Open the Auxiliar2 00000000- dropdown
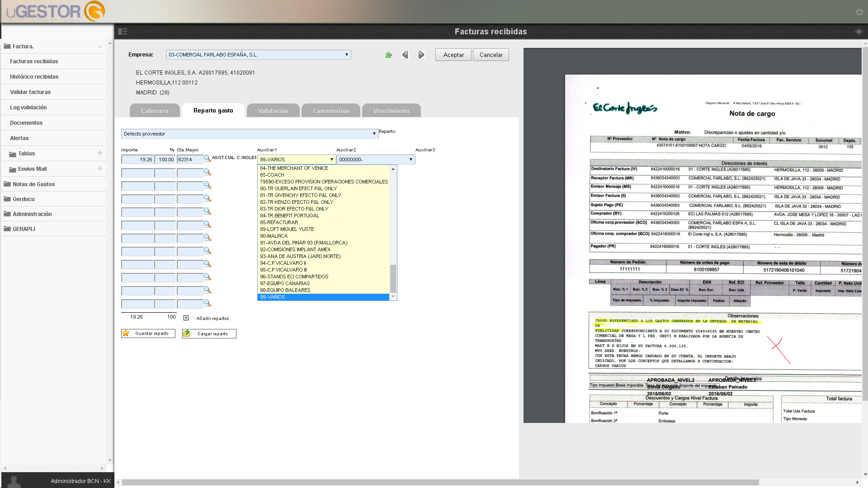Screen dimensions: 868x488 pyautogui.click(x=376, y=160)
